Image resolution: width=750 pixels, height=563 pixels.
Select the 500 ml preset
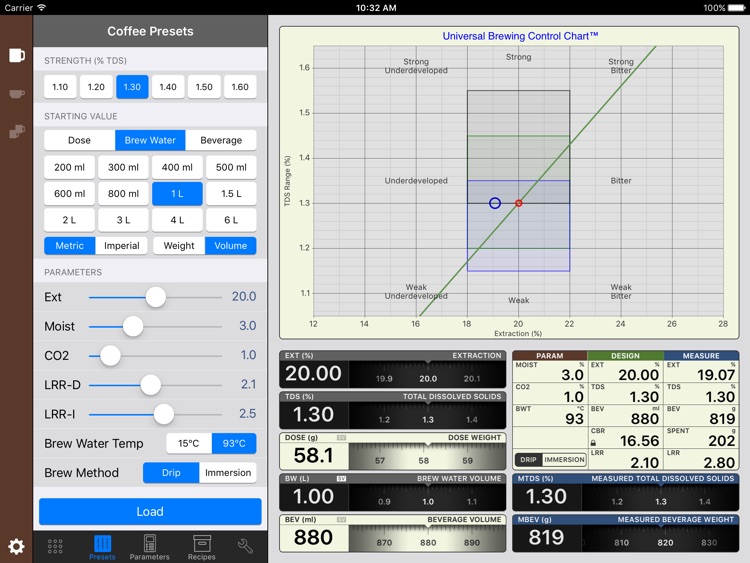(232, 167)
